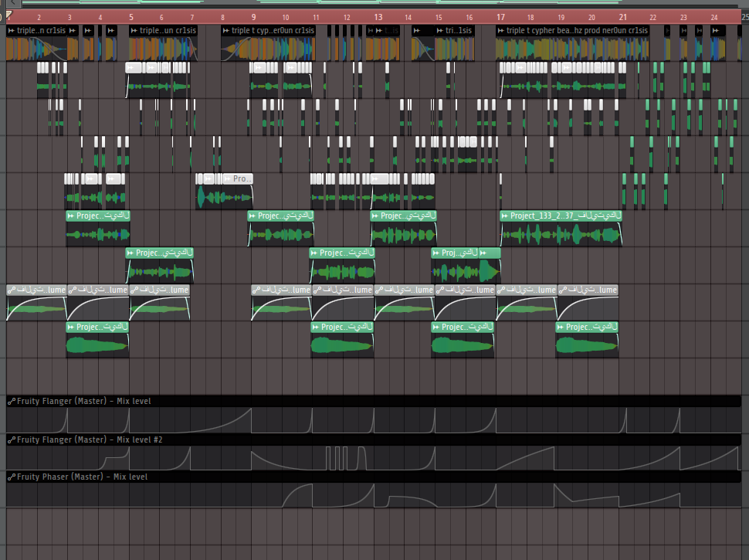Open clip menu icon of 'tri..1sis' clip

coord(439,31)
